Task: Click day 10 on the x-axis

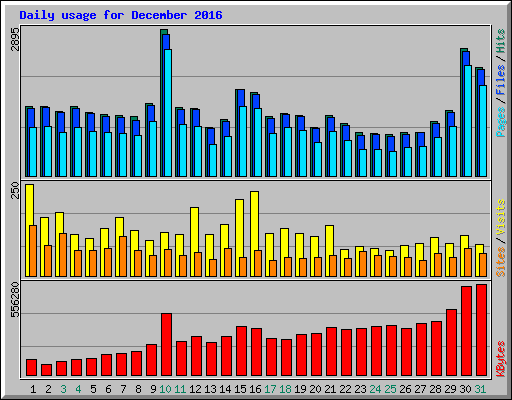Action: 165,389
